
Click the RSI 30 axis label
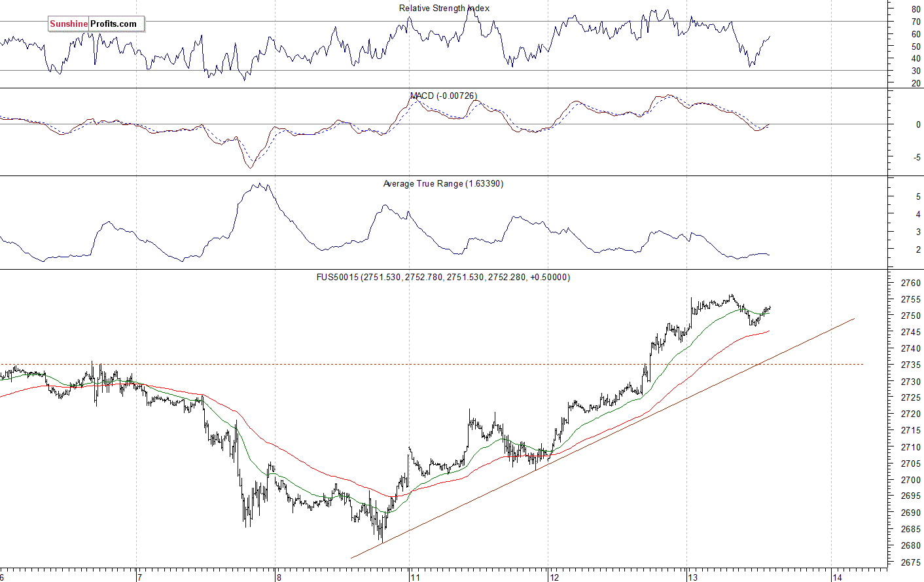click(x=915, y=71)
